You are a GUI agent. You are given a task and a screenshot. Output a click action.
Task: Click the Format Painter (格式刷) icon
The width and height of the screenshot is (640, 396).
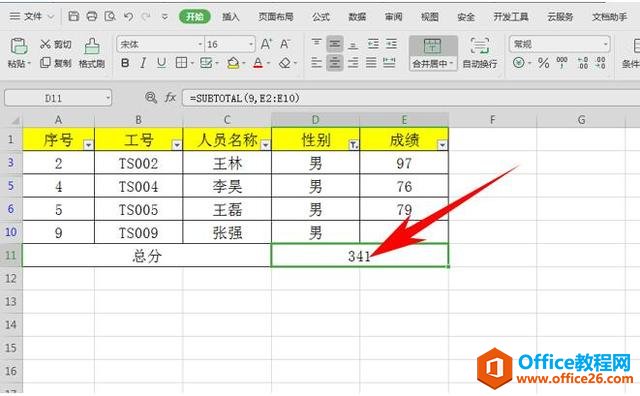(92, 47)
